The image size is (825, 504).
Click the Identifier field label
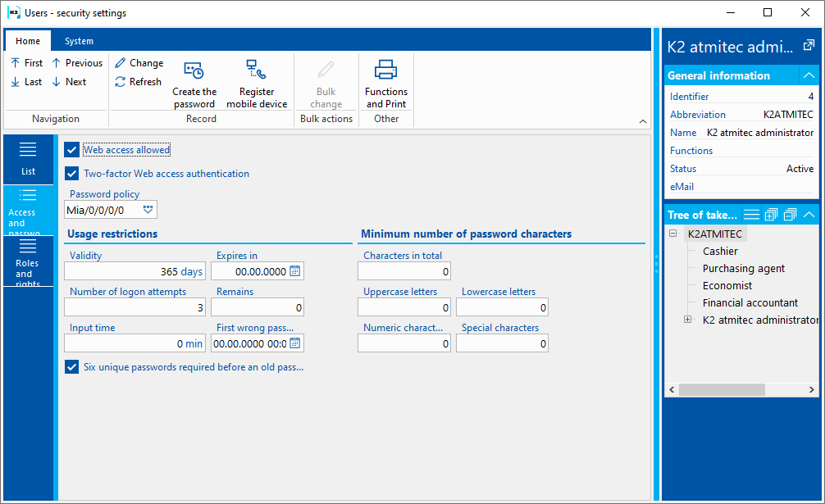coord(689,97)
